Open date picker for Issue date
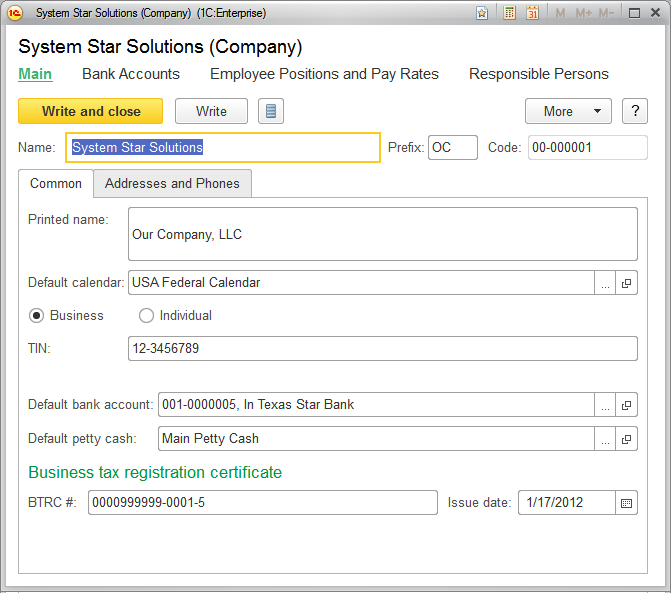671x593 pixels. click(x=626, y=503)
